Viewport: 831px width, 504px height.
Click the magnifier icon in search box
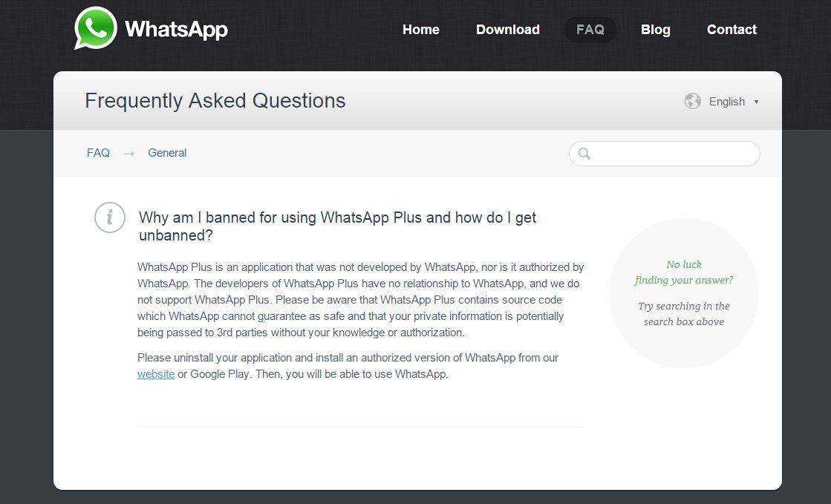(584, 153)
